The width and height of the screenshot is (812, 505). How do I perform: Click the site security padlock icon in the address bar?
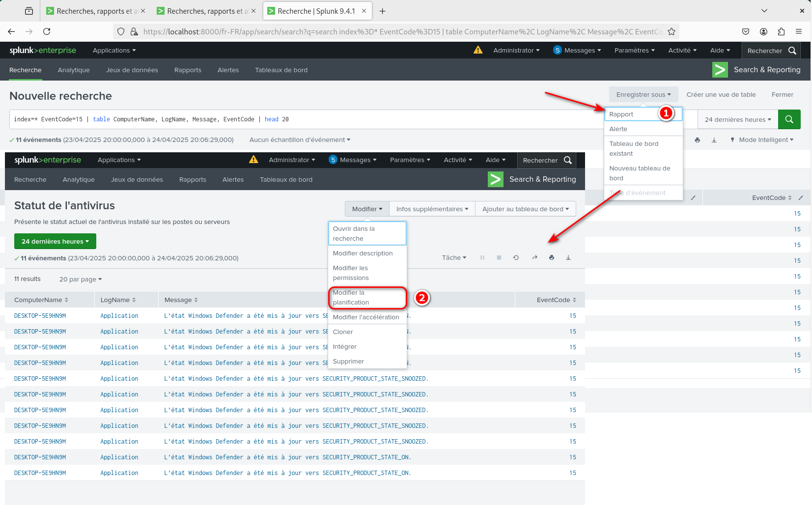[134, 31]
